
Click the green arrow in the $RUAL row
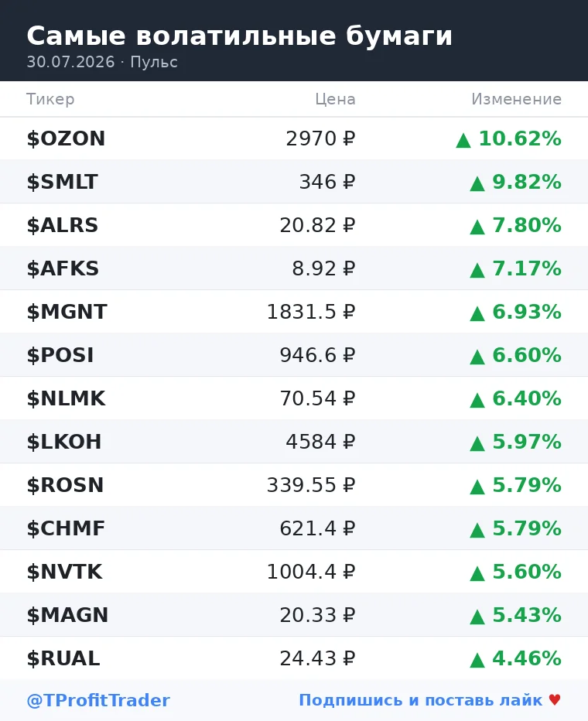pos(477,660)
